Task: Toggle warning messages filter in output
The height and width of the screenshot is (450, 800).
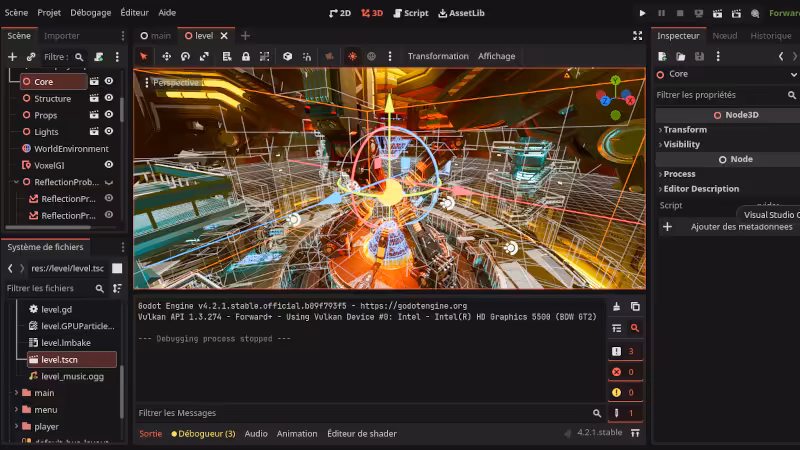Action: click(624, 392)
